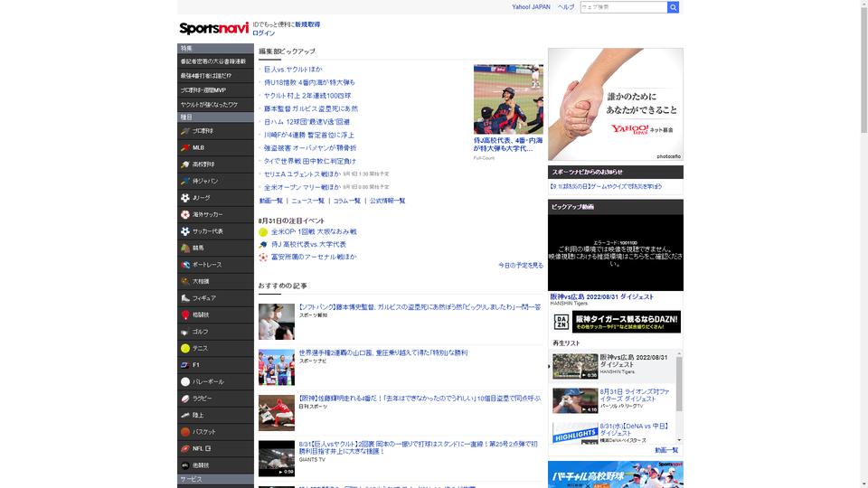Image resolution: width=868 pixels, height=488 pixels.
Task: Click the blue search magnifier button
Action: click(673, 7)
